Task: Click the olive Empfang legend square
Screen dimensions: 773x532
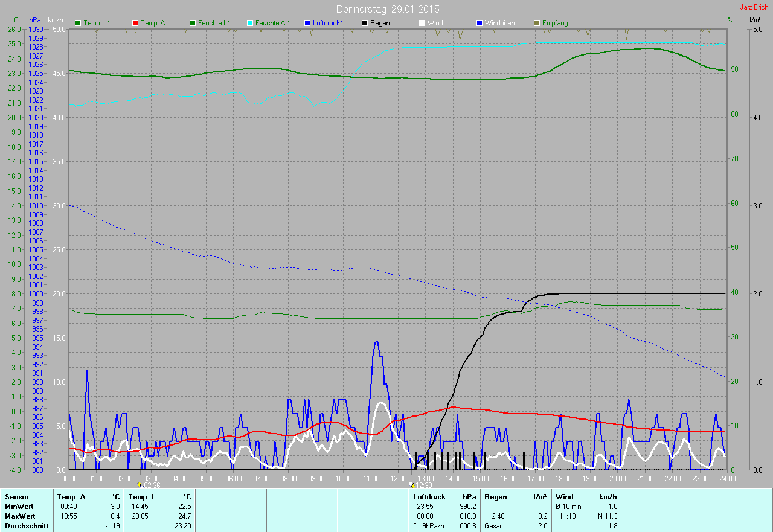Action: click(537, 23)
